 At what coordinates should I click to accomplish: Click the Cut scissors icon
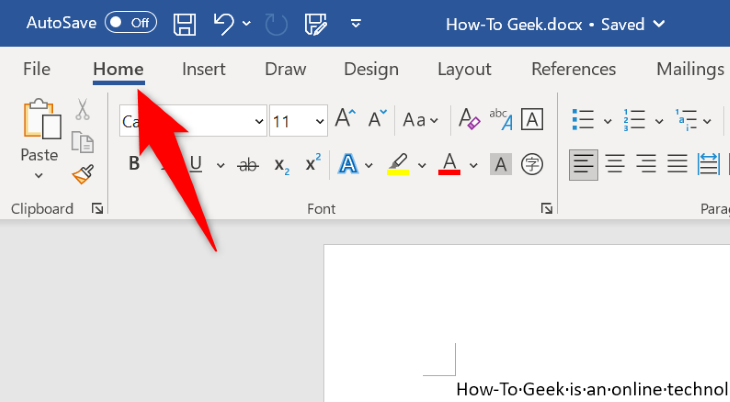[82, 111]
